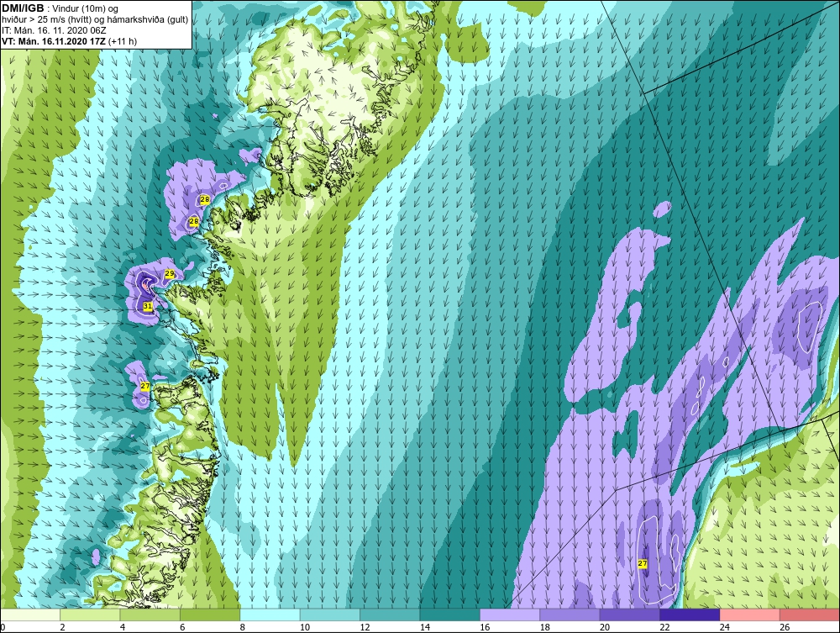840x633 pixels.
Task: Click the legend number 24
Action: coord(725,627)
